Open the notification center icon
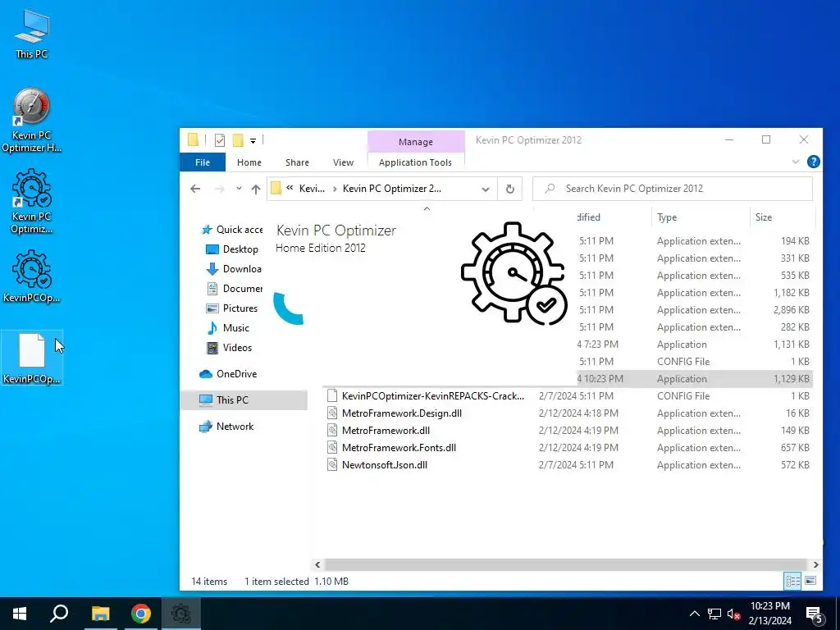The height and width of the screenshot is (630, 840). click(815, 614)
